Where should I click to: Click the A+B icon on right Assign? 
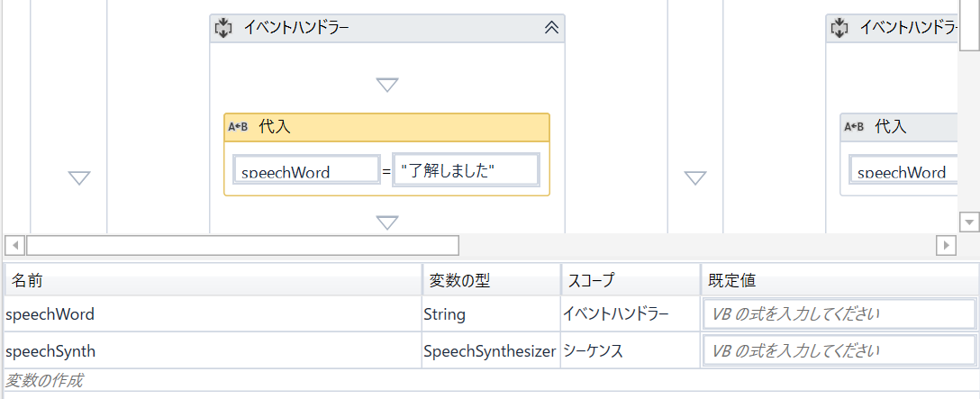[x=854, y=127]
